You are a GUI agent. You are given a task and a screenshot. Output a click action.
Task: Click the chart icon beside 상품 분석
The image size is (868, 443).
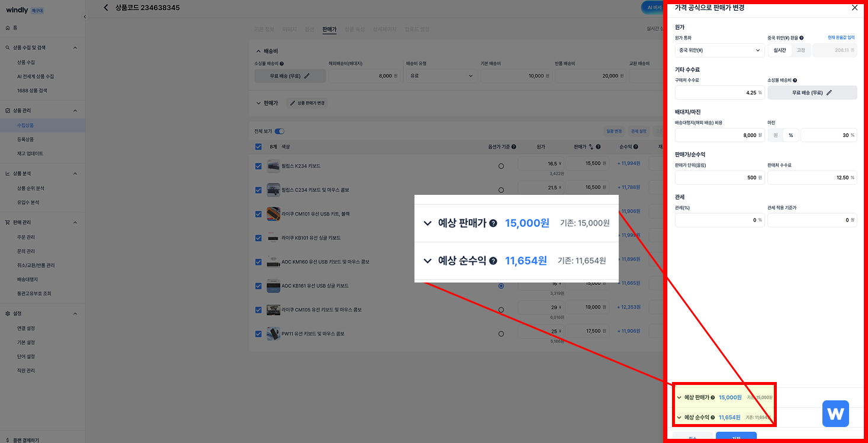point(7,174)
